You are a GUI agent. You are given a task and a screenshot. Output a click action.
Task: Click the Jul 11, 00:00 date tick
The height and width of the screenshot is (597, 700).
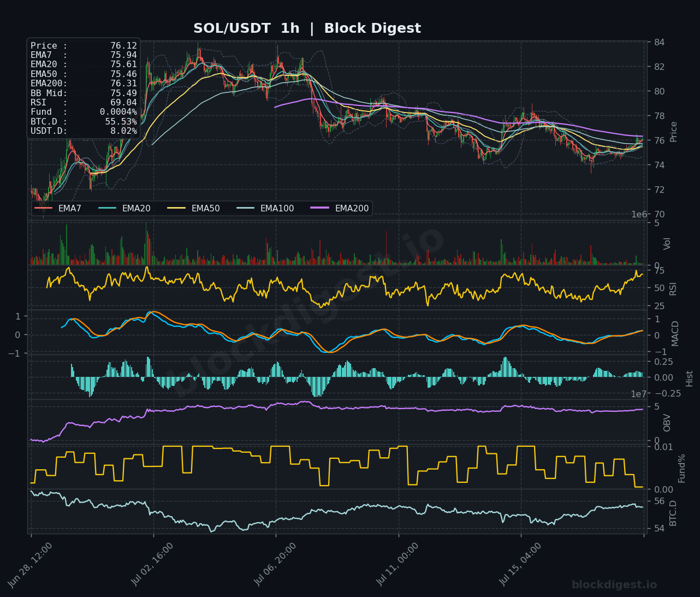(398, 564)
